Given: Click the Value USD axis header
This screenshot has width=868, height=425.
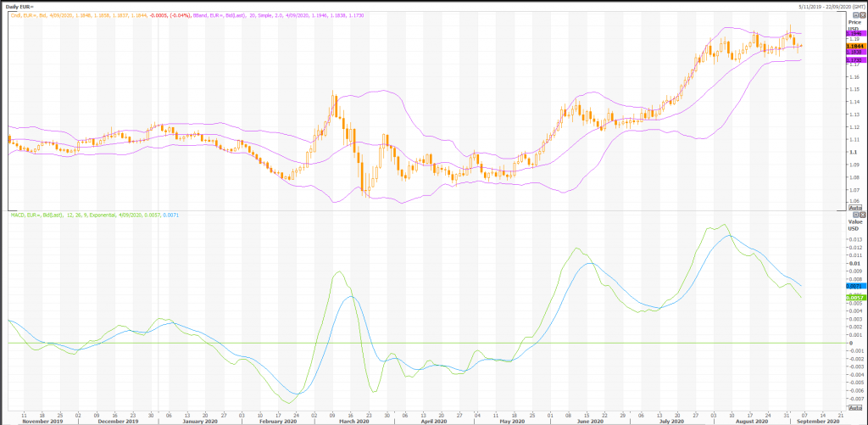Looking at the screenshot, I should point(854,222).
